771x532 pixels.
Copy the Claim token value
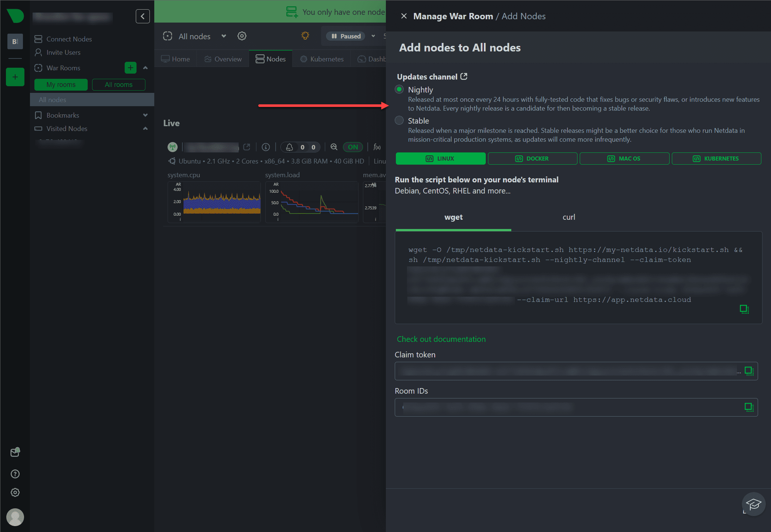click(749, 371)
